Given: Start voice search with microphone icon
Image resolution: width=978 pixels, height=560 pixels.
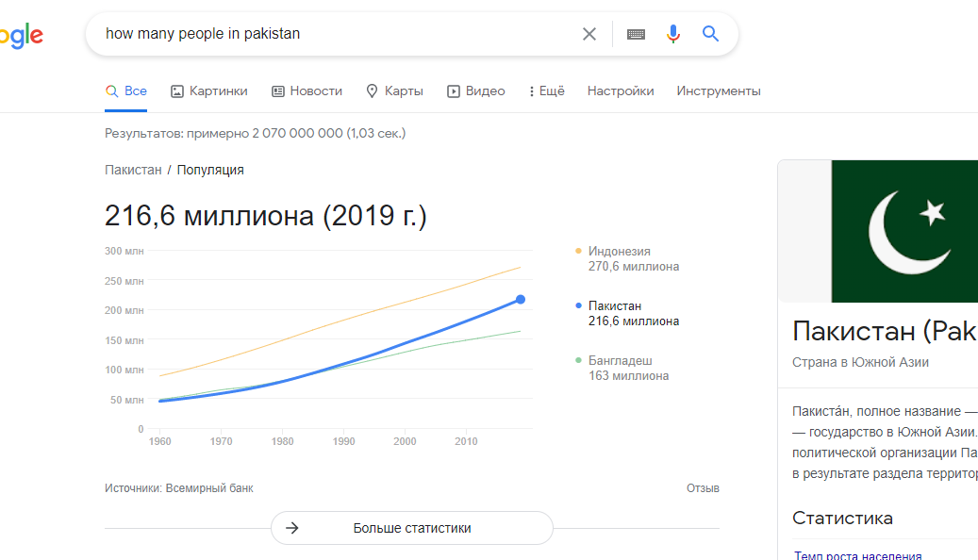Looking at the screenshot, I should [672, 34].
